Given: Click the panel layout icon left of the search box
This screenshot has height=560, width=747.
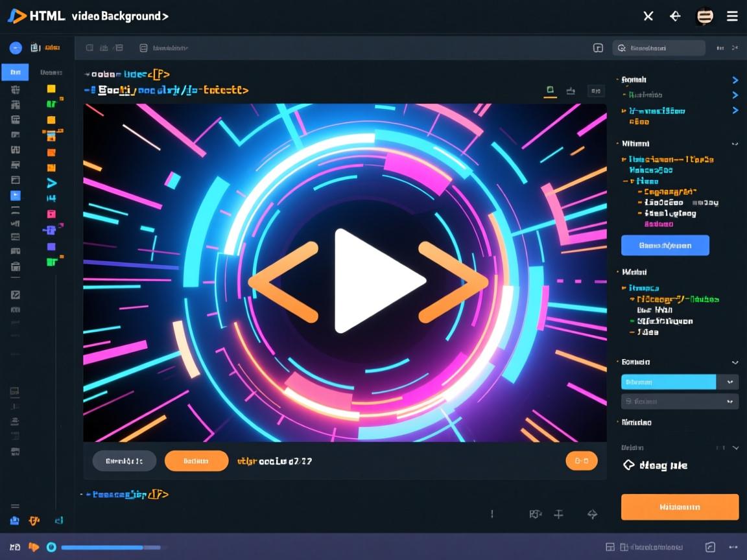Looking at the screenshot, I should [x=598, y=48].
